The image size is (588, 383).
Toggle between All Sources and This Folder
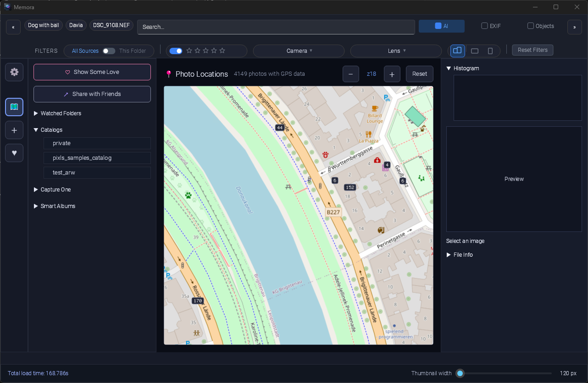[109, 51]
